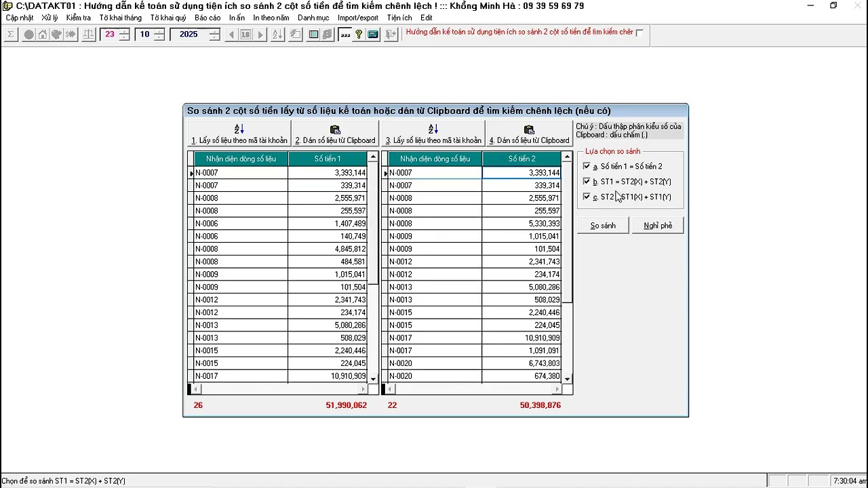The height and width of the screenshot is (488, 868).
Task: Click the speech bubble toolbar icon
Action: tap(56, 35)
